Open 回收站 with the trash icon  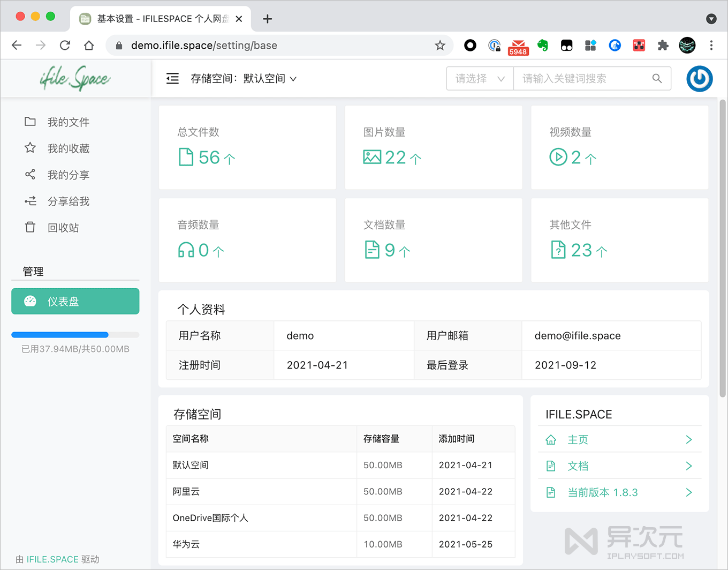point(30,227)
